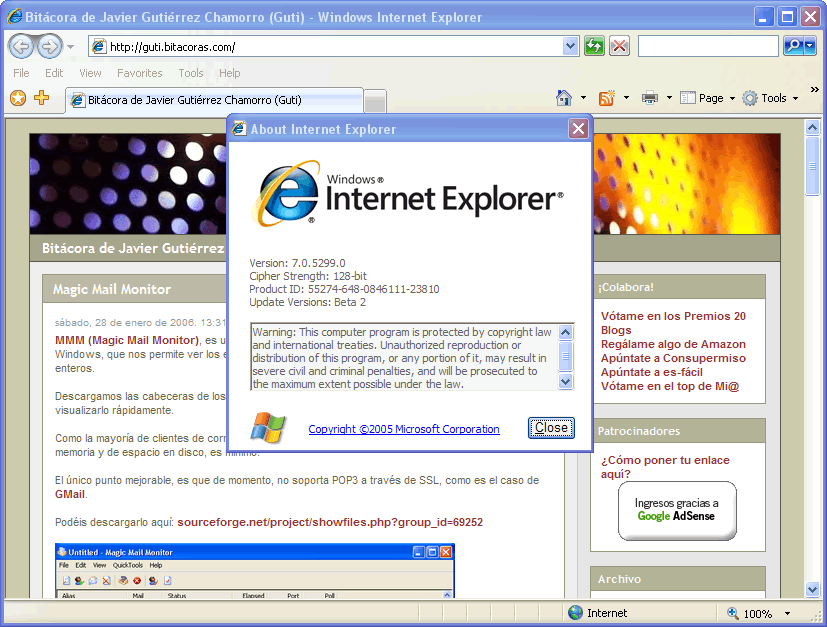Screen dimensions: 827x627
Task: Open the Edit menu
Action: click(x=54, y=73)
